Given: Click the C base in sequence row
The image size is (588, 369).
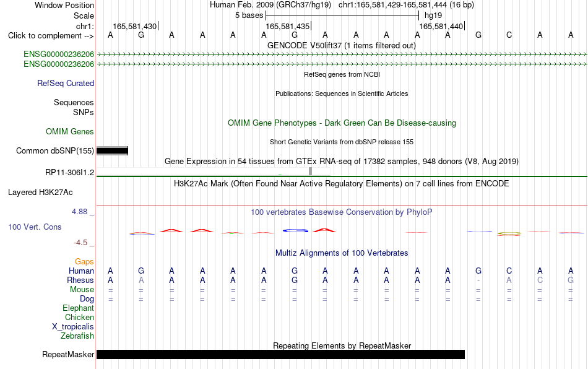Looking at the screenshot, I should pyautogui.click(x=509, y=35).
